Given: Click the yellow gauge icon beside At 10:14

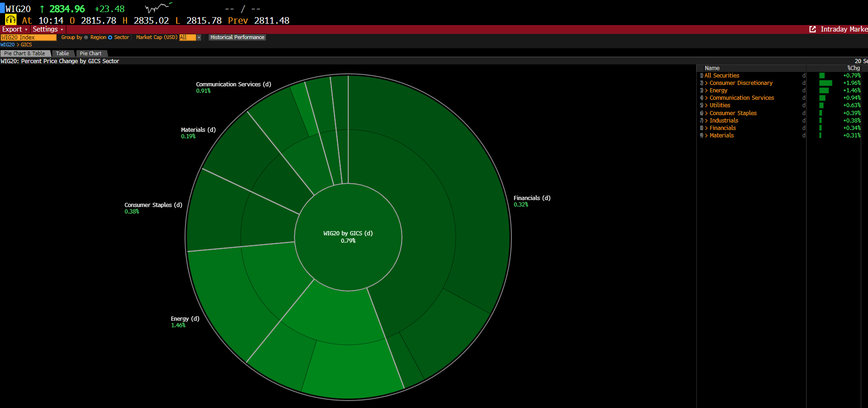Looking at the screenshot, I should pos(11,20).
